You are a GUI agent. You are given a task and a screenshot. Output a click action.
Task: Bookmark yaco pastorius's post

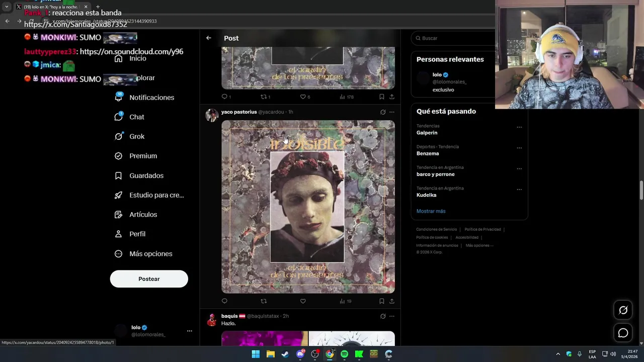[381, 301]
